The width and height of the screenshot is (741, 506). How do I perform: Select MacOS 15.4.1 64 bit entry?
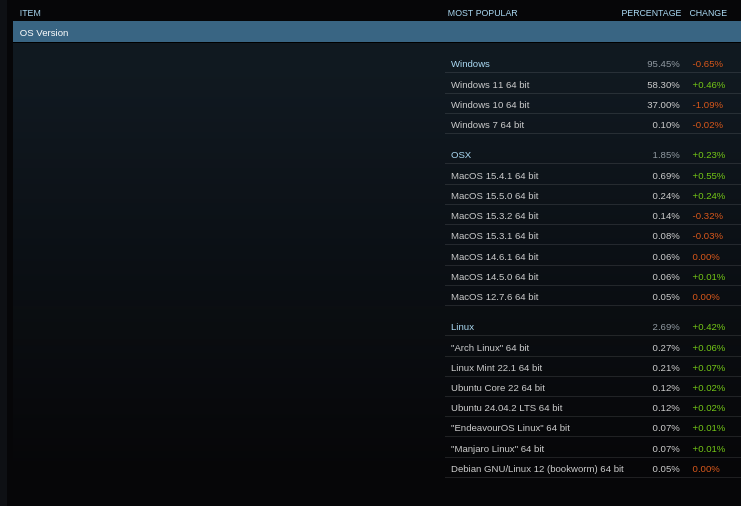pyautogui.click(x=593, y=176)
